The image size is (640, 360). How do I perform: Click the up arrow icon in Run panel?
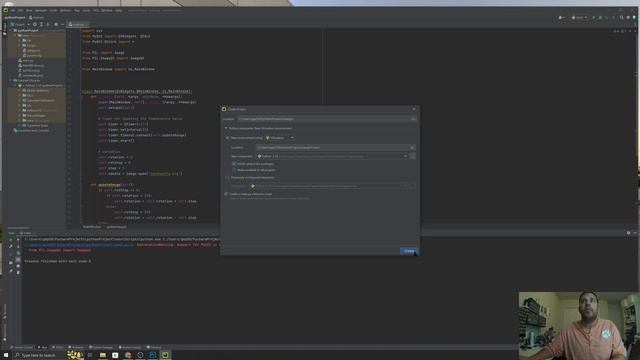(x=18, y=240)
